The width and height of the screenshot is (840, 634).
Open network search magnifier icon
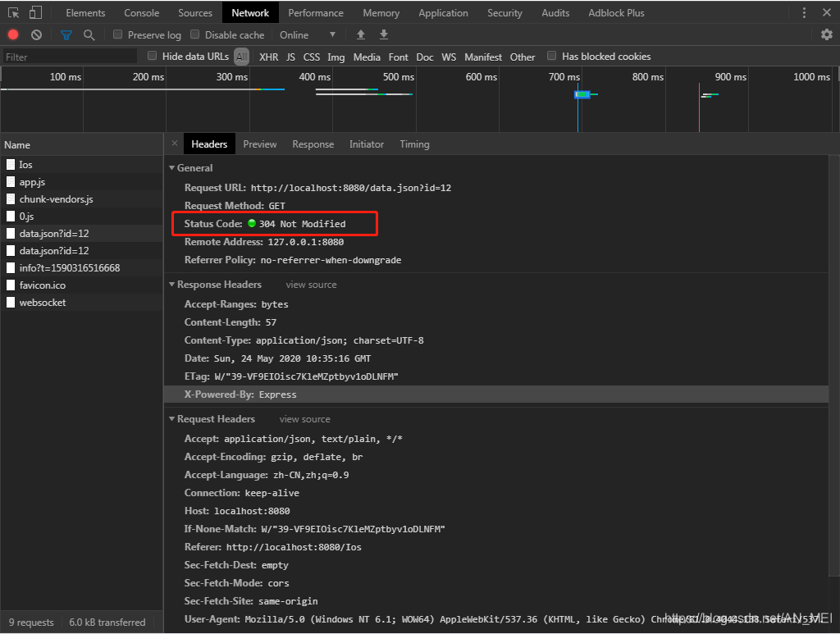pos(89,35)
